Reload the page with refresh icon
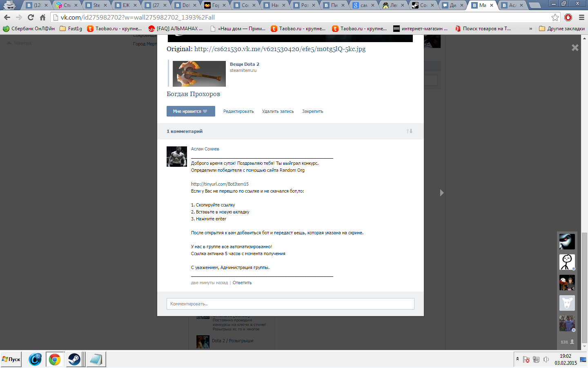The width and height of the screenshot is (588, 368). coord(31,18)
